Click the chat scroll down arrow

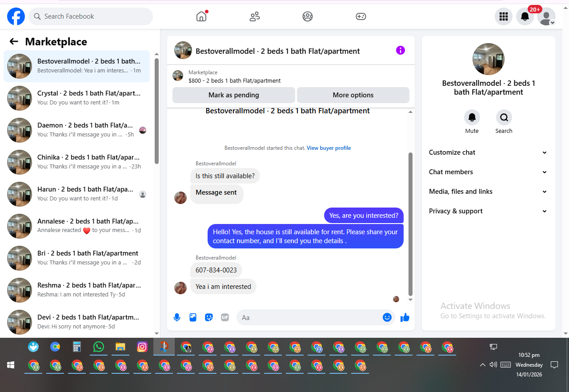pos(410,300)
